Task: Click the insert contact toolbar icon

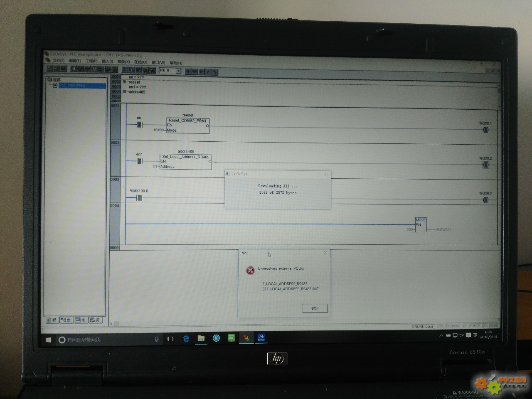Action: [187, 71]
